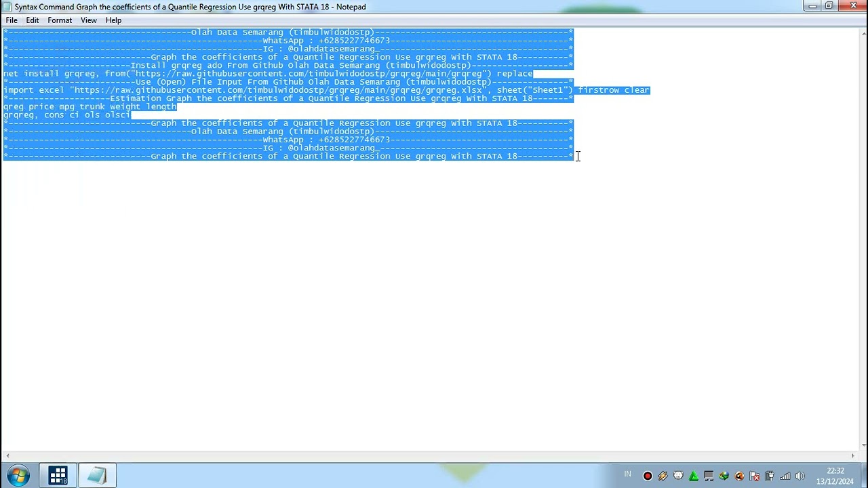868x488 pixels.
Task: Click the 'Estimation Graph the coefficients' comment line
Action: coord(288,98)
